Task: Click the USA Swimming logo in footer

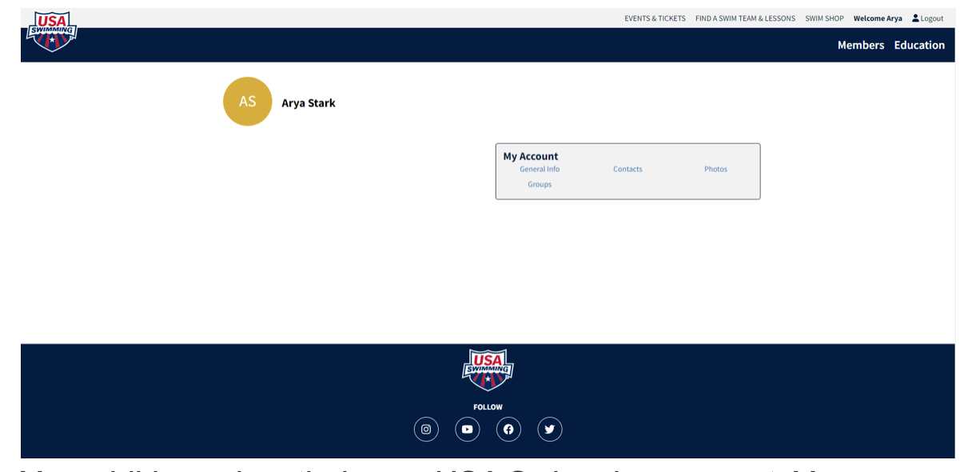Action: click(x=488, y=369)
